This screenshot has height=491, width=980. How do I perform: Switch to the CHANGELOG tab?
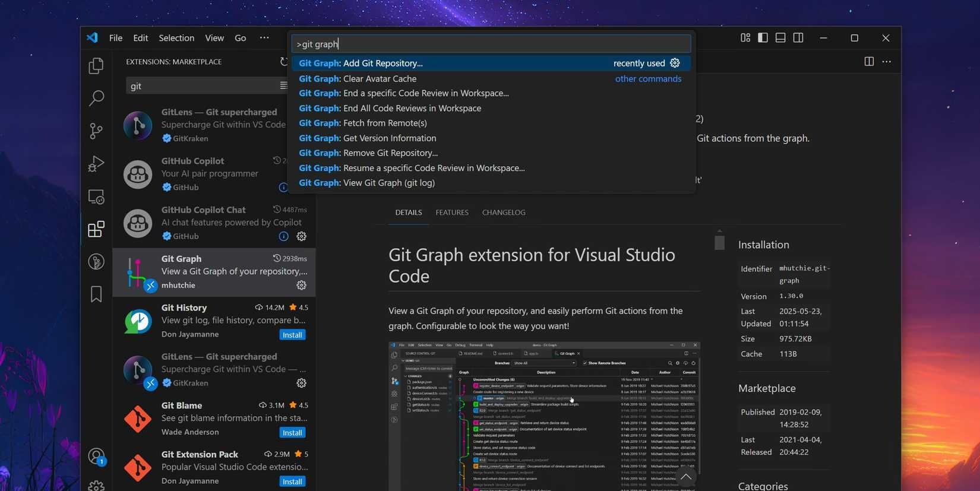[504, 213]
